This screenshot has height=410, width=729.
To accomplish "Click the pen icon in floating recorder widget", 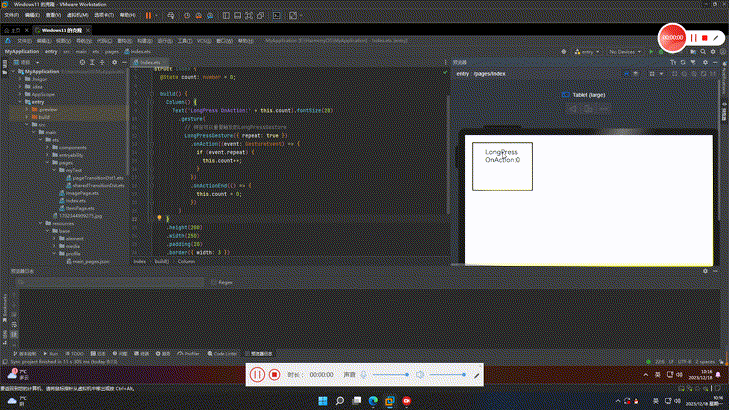I will point(717,37).
